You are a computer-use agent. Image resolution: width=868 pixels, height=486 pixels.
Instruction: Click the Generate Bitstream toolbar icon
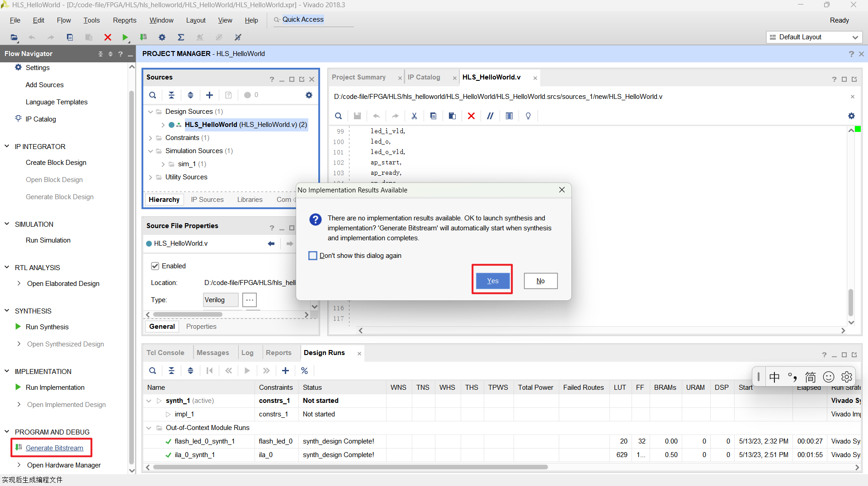pos(143,37)
